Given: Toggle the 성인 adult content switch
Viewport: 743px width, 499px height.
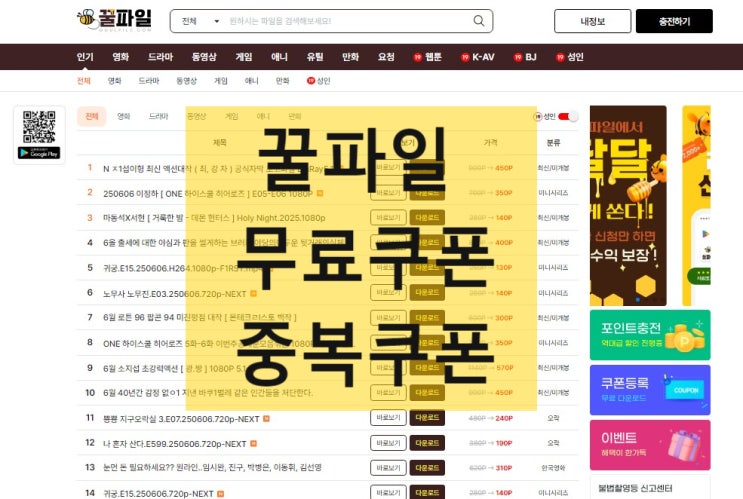Looking at the screenshot, I should [568, 117].
